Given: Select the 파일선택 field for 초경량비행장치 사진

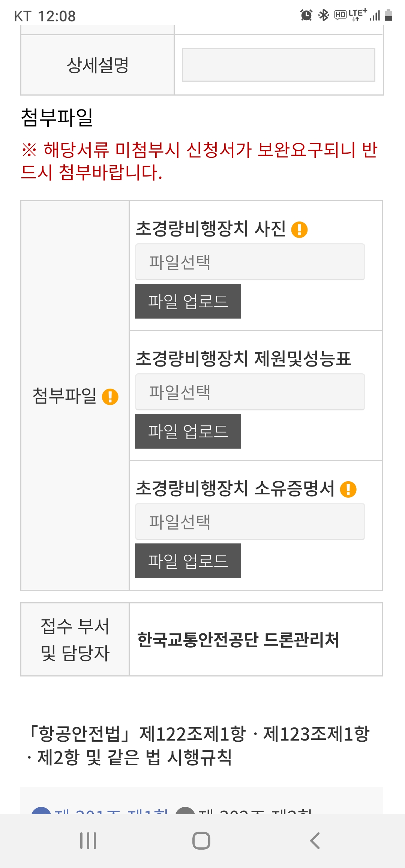Looking at the screenshot, I should [x=250, y=262].
